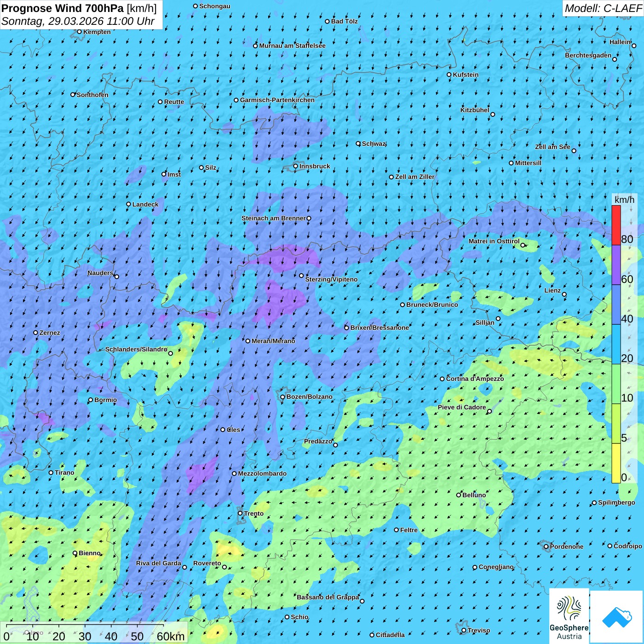Click the red 80+ km/h legend color
Image resolution: width=644 pixels, height=644 pixels.
point(616,225)
